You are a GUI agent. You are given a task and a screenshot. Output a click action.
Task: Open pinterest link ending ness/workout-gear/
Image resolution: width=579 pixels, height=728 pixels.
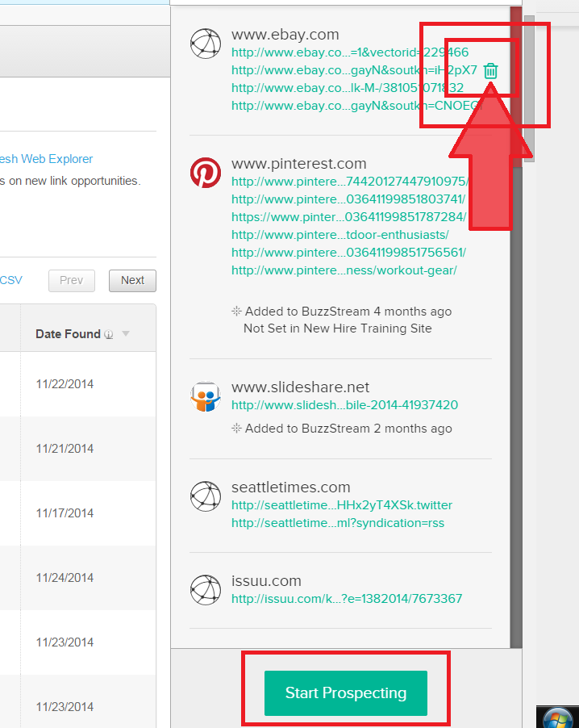[x=344, y=270]
